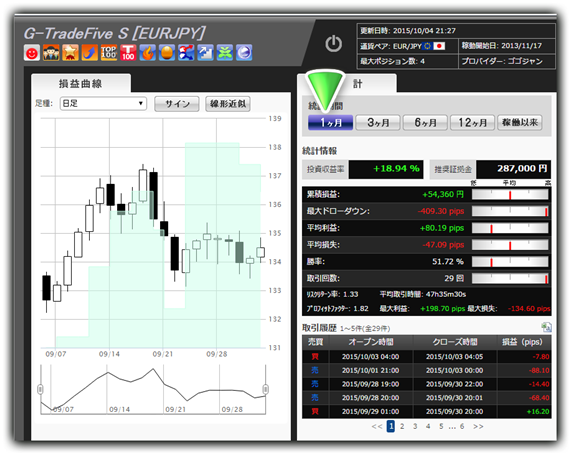Select the 1ヶ月 statistics period
Viewport: 571px width, 455px height.
coord(331,122)
